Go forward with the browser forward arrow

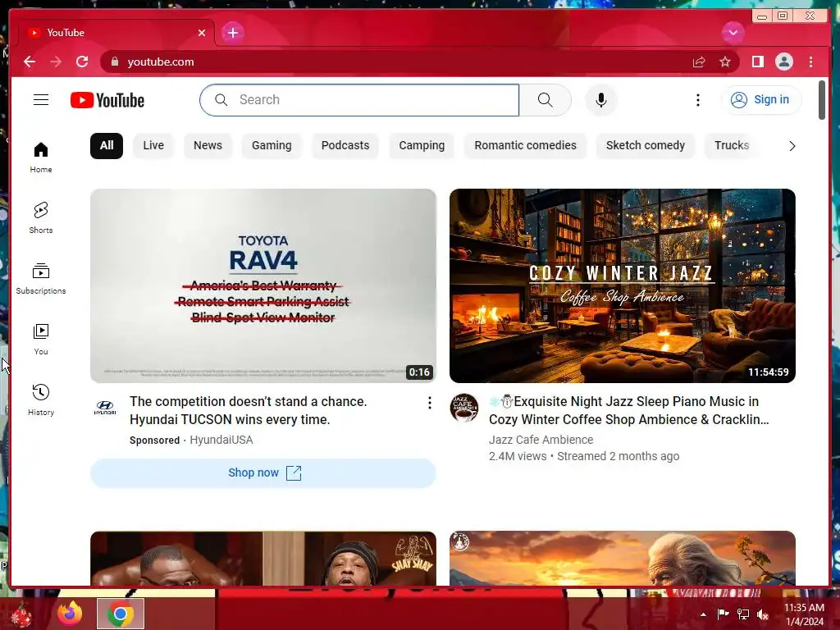pos(56,62)
